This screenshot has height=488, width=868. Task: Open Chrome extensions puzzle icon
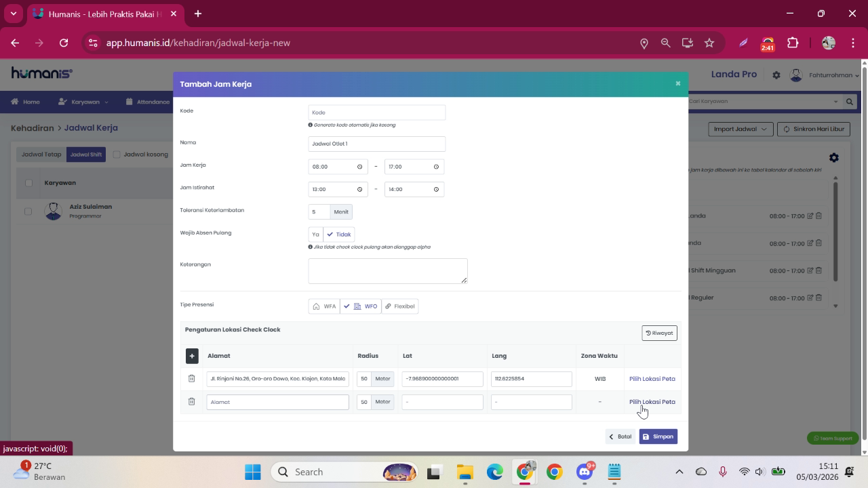click(x=793, y=43)
